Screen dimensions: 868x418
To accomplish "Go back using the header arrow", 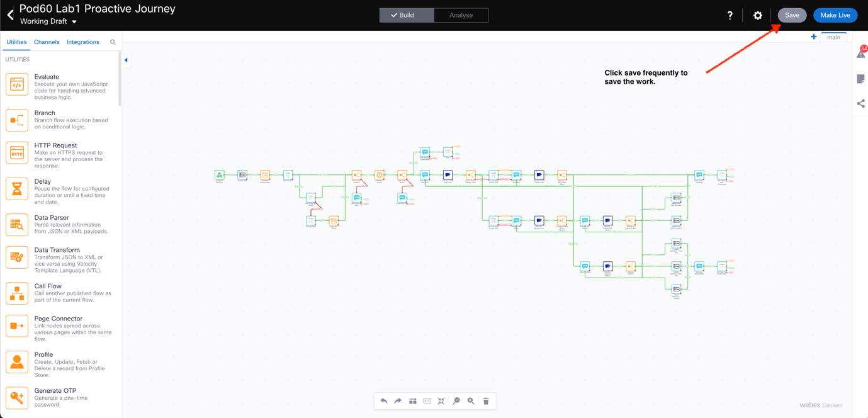I will (x=10, y=14).
